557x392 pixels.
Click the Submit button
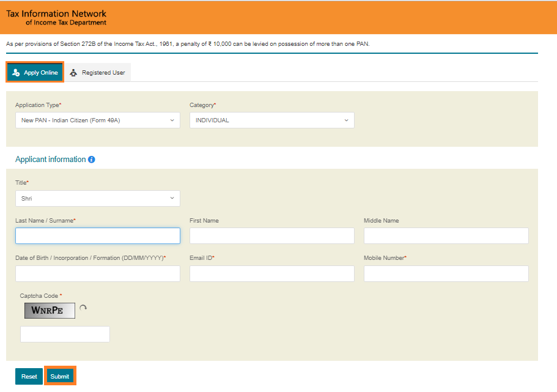[x=60, y=376]
